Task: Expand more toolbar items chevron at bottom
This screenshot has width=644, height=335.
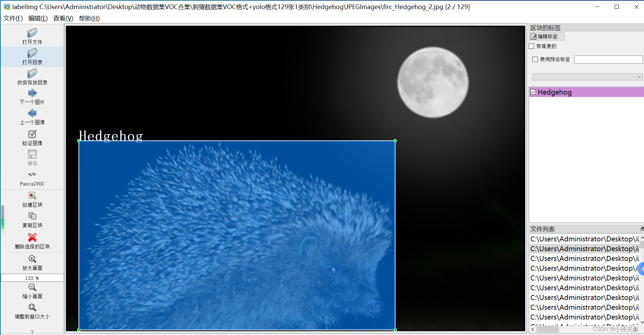Action: coord(32,332)
